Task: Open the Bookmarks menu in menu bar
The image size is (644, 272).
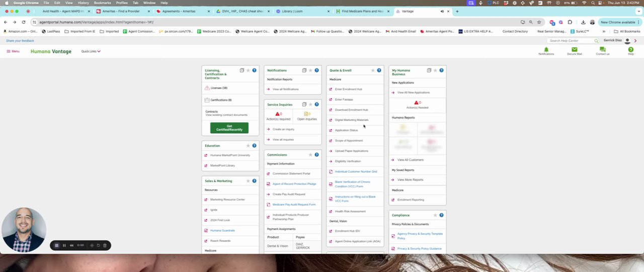Action: (102, 3)
